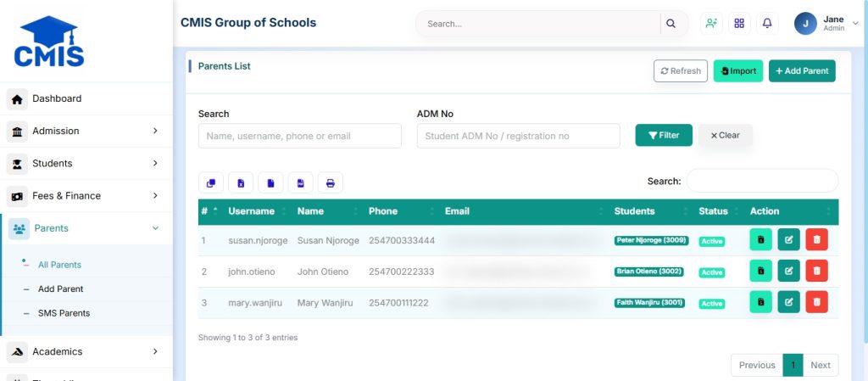Click the search magnifier icon in header
Screen dimensions: 868x381
coord(671,24)
